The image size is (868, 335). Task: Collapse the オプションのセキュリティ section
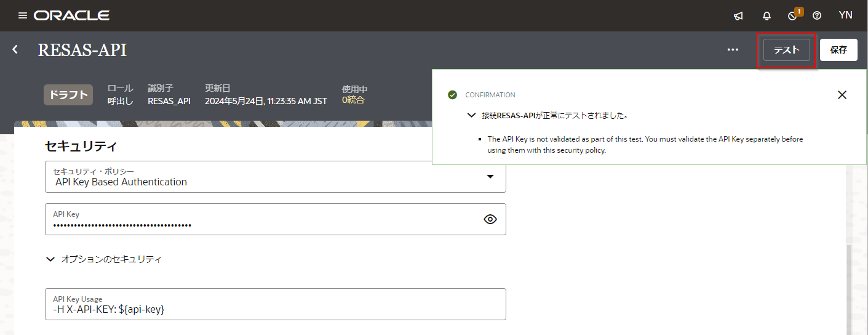point(51,259)
